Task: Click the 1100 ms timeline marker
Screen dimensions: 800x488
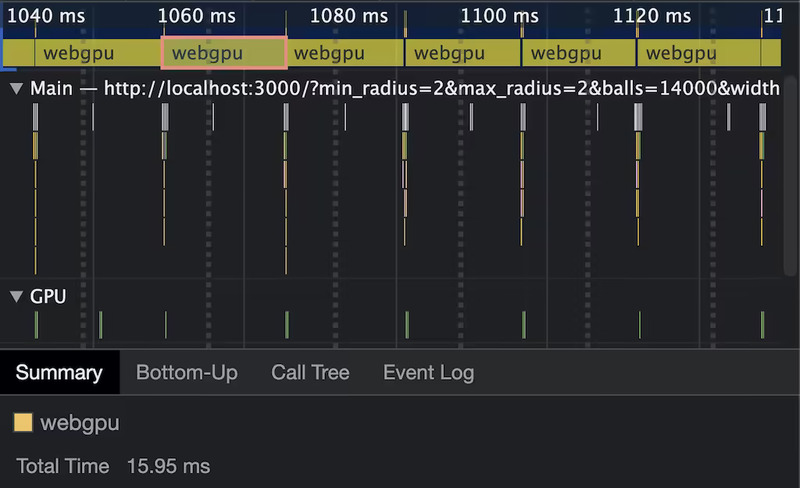Action: point(498,16)
